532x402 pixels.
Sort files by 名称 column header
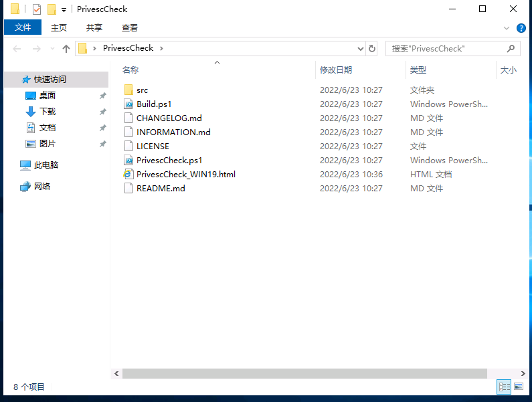130,70
